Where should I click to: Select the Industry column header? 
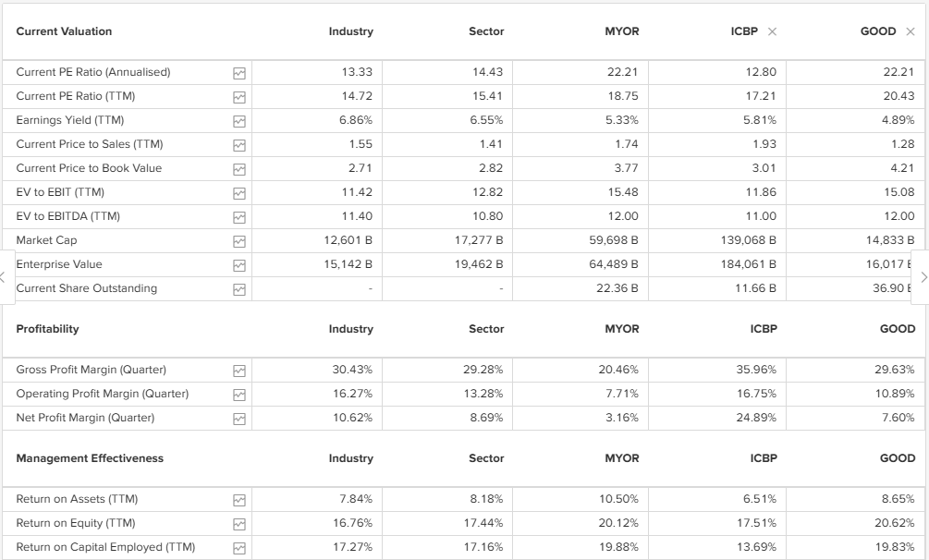(x=350, y=31)
